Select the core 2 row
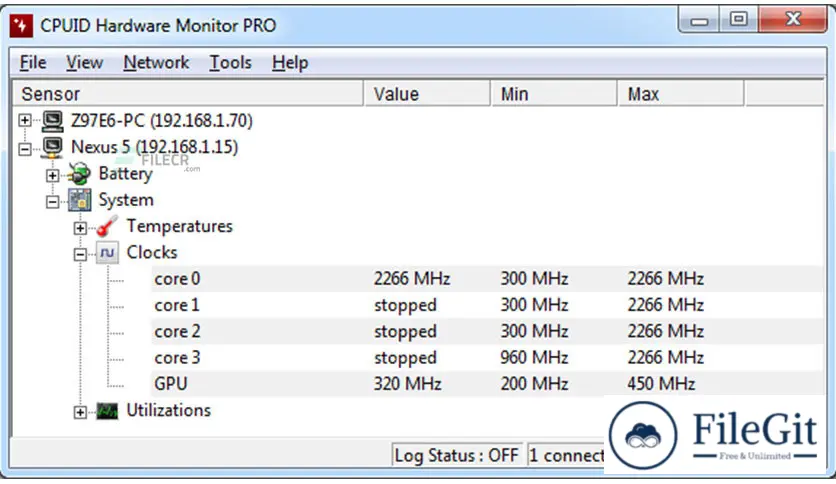The image size is (836, 484). (x=487, y=332)
